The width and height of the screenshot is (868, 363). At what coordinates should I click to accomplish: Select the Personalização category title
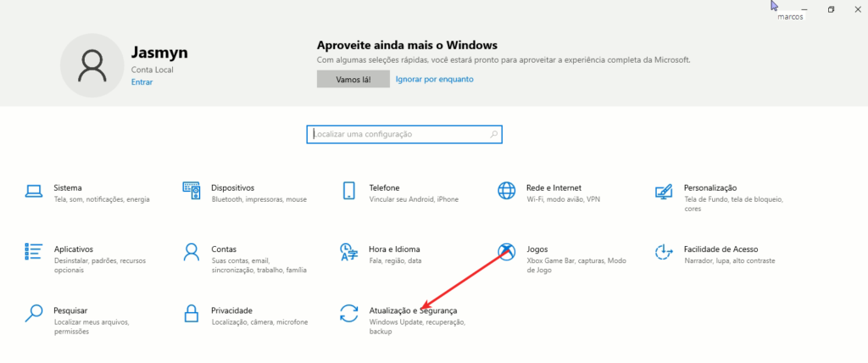click(710, 188)
